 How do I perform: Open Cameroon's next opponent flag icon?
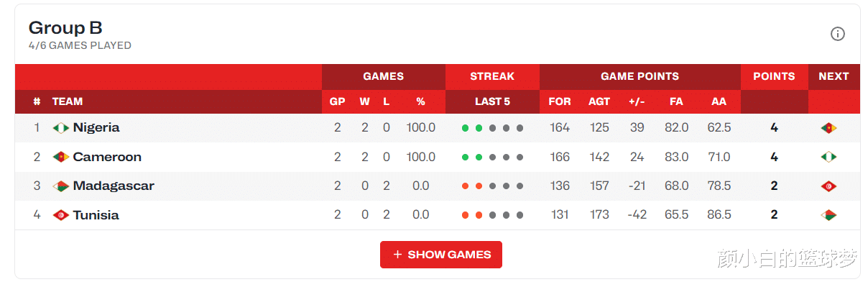[x=829, y=157]
